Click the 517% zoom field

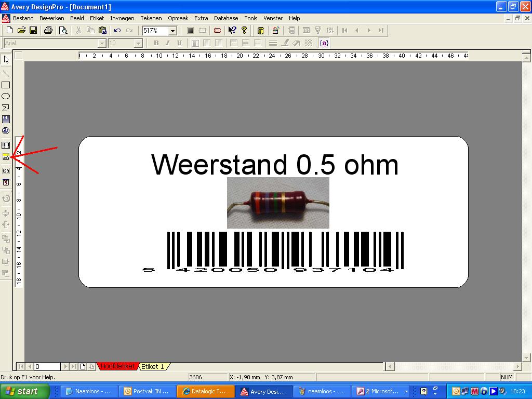point(155,31)
